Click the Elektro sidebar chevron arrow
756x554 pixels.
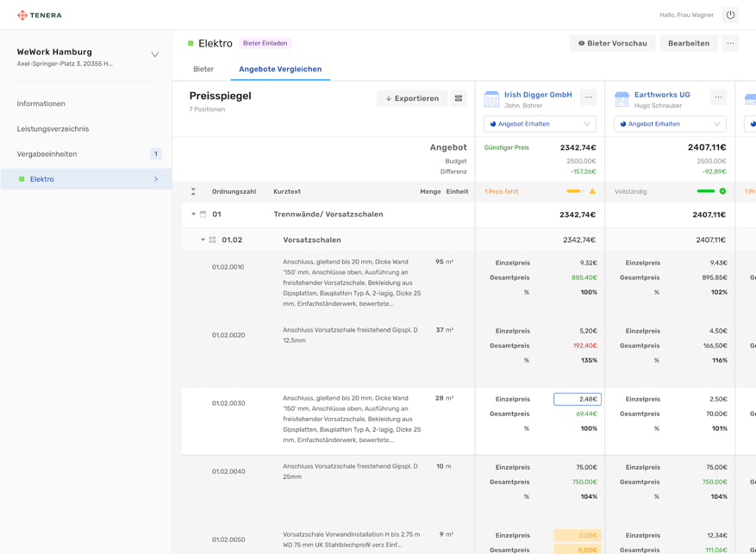[x=156, y=178]
